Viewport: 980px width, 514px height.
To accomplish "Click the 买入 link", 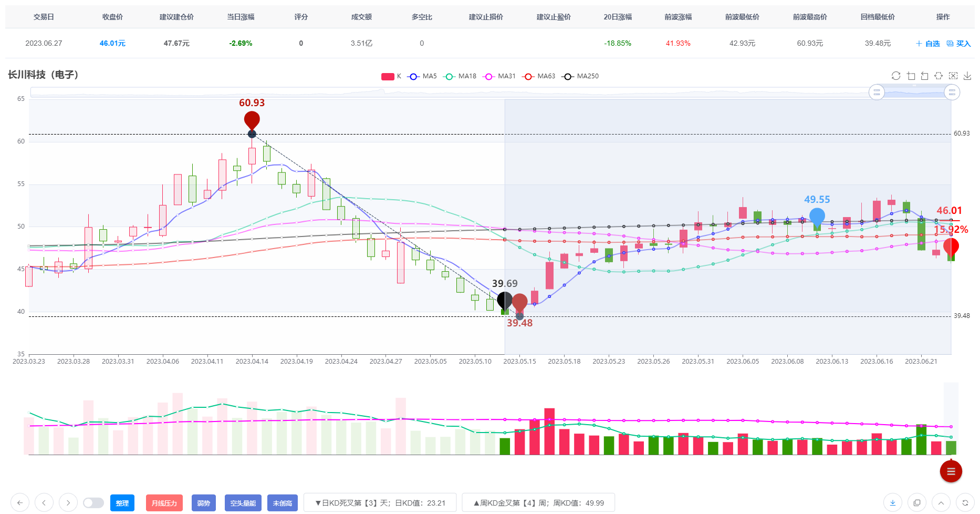I will coord(964,44).
